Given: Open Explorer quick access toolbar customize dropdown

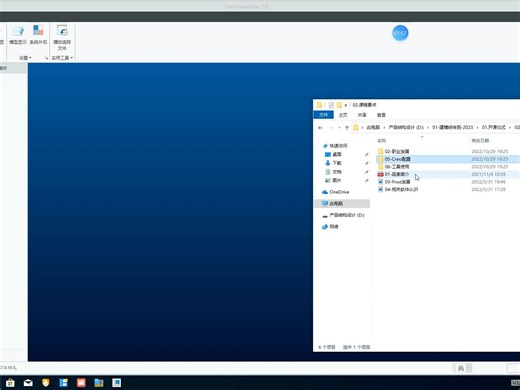Looking at the screenshot, I should click(x=346, y=105).
